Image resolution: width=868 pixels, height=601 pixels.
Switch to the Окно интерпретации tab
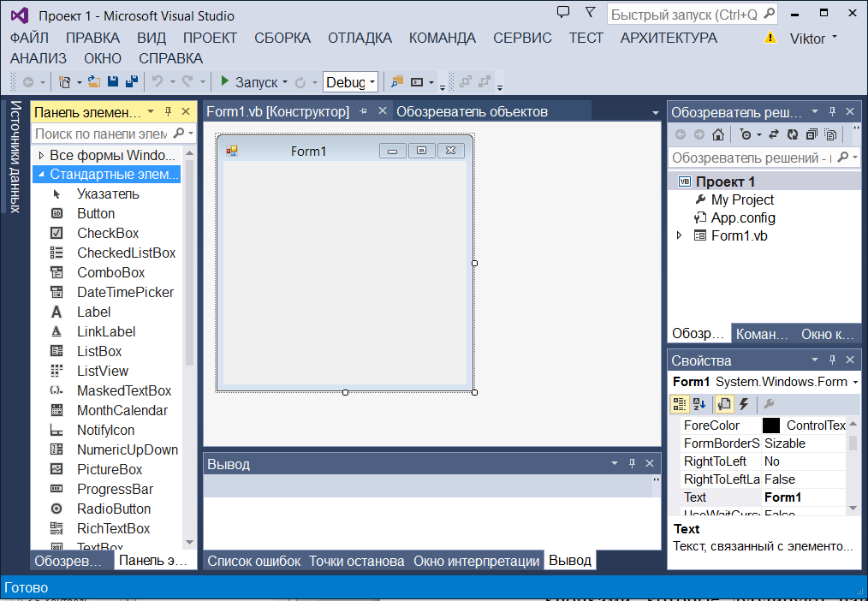click(x=477, y=561)
